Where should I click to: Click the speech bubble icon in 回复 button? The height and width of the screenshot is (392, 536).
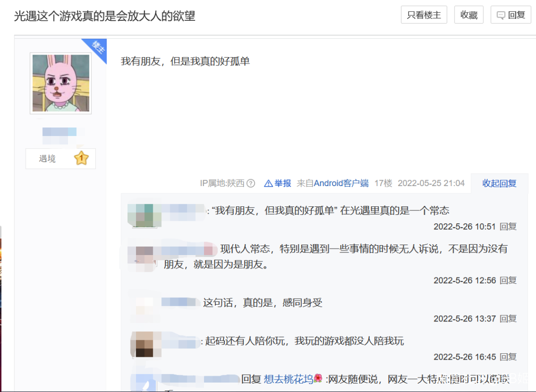tap(501, 15)
